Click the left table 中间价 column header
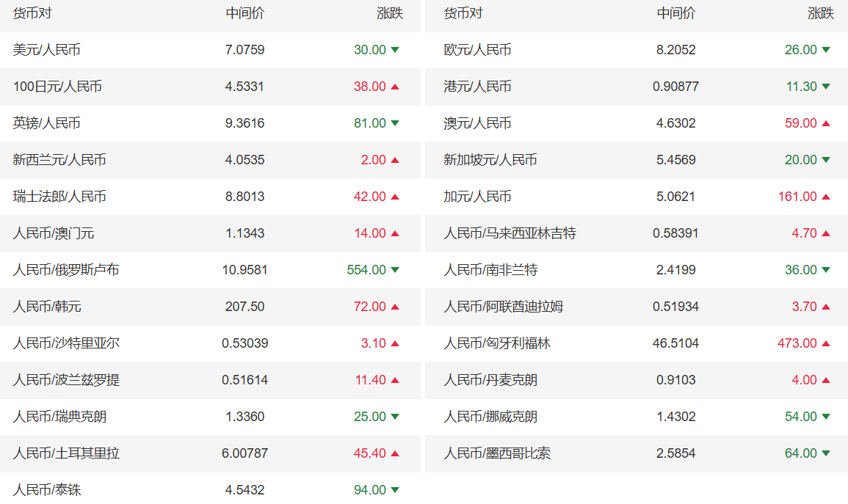Viewport: 848px width, 504px height. (244, 13)
